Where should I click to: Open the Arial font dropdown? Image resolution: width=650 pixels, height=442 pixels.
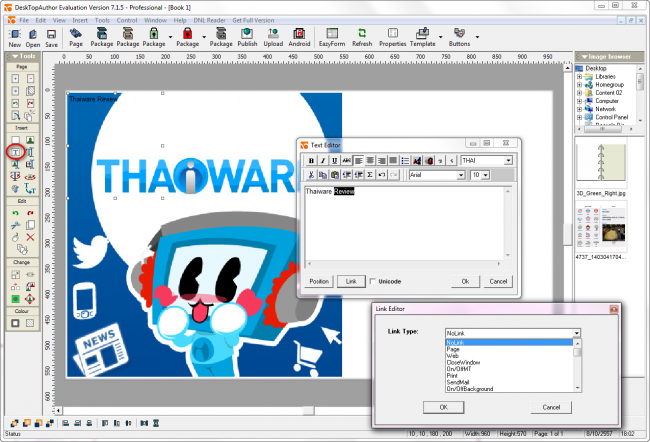tap(461, 175)
